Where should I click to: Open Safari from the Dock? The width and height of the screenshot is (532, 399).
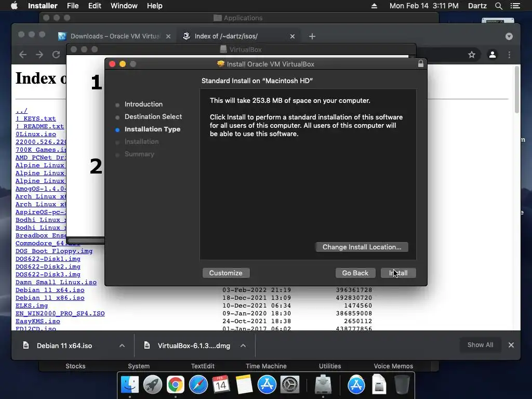(x=198, y=385)
